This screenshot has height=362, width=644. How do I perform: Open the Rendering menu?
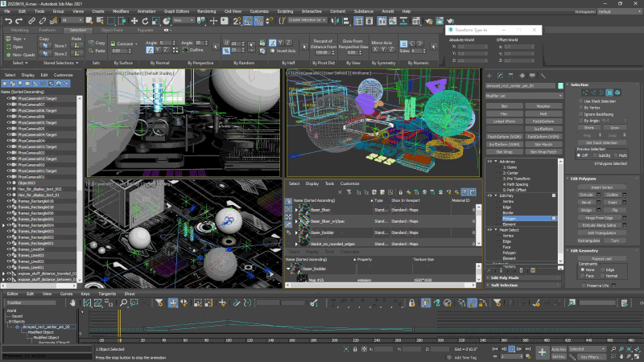pyautogui.click(x=207, y=11)
